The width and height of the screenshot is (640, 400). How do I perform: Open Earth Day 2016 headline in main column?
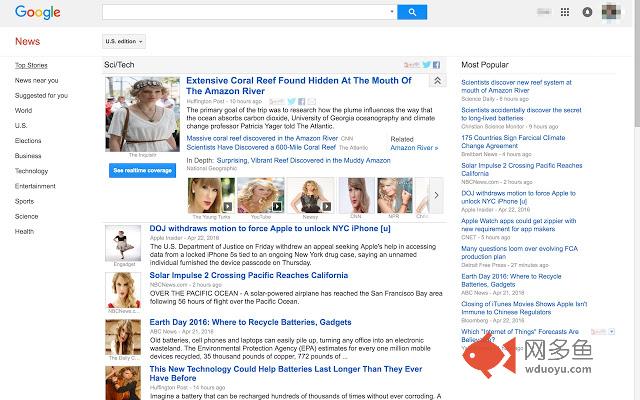[250, 322]
